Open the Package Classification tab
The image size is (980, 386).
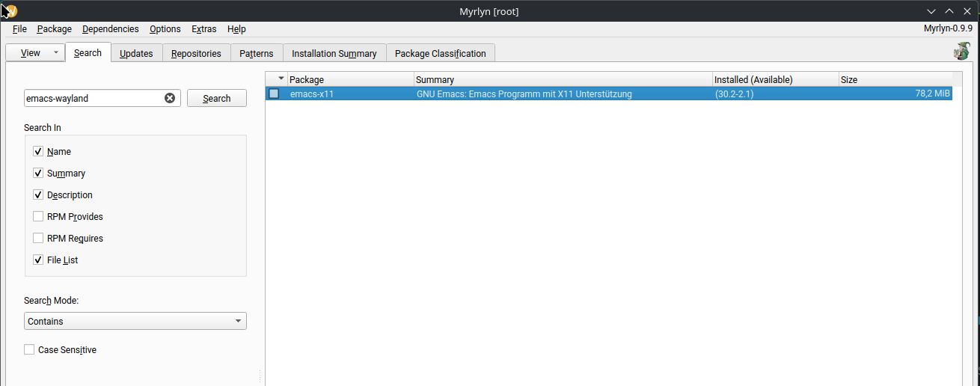(x=440, y=53)
